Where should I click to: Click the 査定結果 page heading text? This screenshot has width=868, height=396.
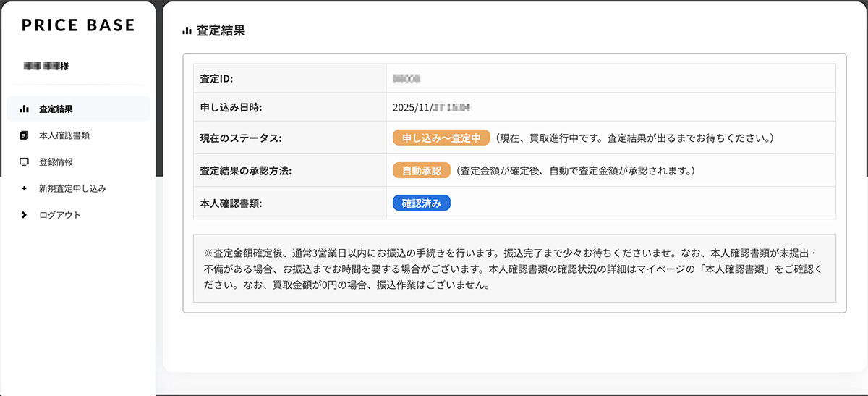(x=221, y=31)
